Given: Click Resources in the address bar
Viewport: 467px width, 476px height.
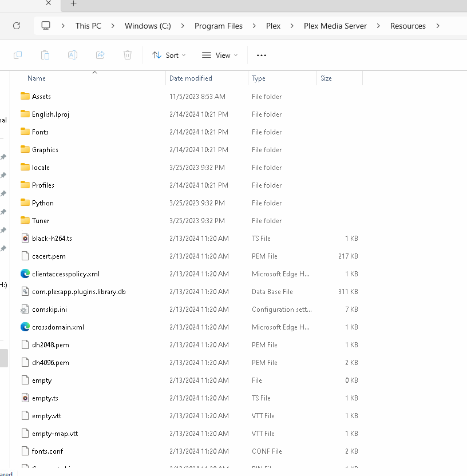Looking at the screenshot, I should (408, 26).
